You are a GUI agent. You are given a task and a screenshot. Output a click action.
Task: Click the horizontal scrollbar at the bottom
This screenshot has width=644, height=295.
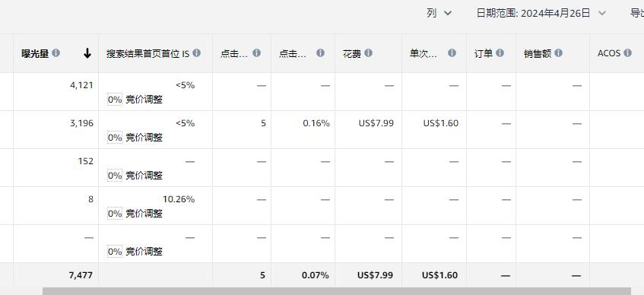coord(336,291)
